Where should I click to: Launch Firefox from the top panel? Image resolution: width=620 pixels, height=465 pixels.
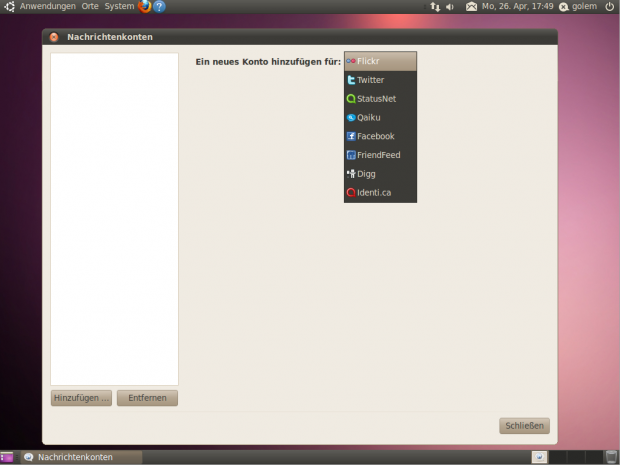pos(144,6)
